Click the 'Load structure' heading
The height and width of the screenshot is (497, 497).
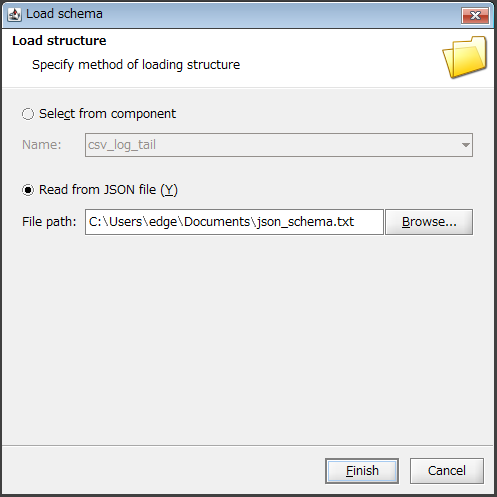(x=59, y=41)
